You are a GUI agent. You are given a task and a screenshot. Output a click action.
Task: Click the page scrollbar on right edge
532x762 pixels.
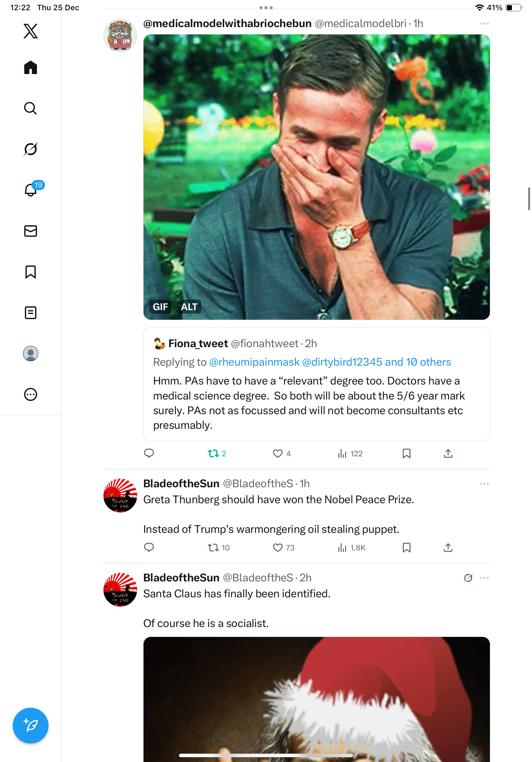click(529, 199)
